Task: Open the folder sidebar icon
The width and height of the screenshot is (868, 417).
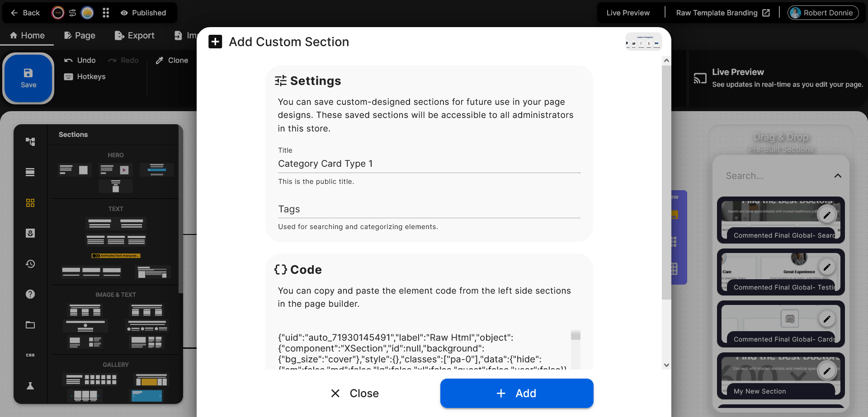Action: coord(30,325)
